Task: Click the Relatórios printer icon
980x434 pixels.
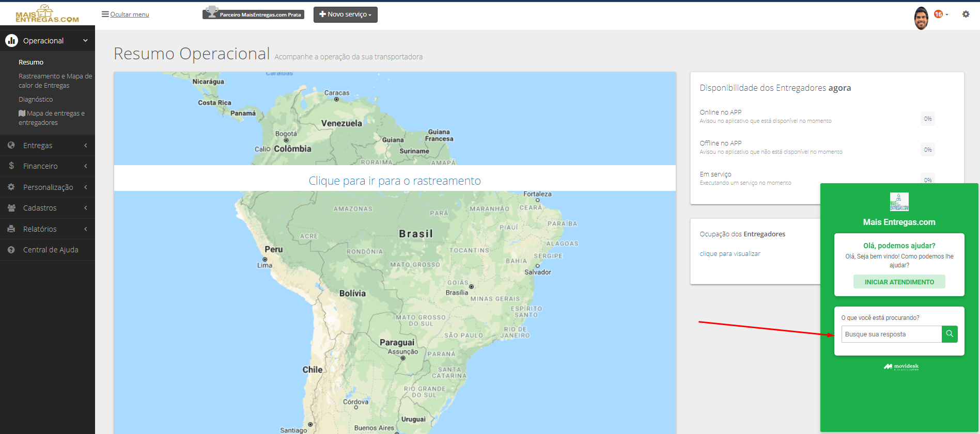Action: pos(11,229)
